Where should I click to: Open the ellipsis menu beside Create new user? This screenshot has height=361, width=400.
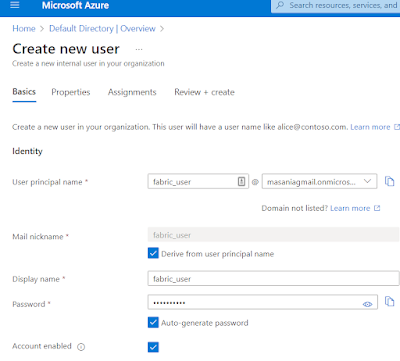[139, 49]
